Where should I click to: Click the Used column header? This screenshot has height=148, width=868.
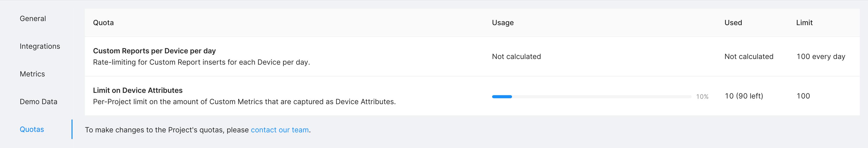click(733, 23)
